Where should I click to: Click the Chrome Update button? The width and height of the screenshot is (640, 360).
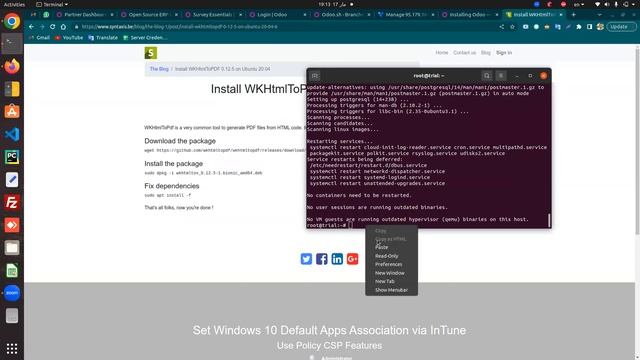(621, 27)
